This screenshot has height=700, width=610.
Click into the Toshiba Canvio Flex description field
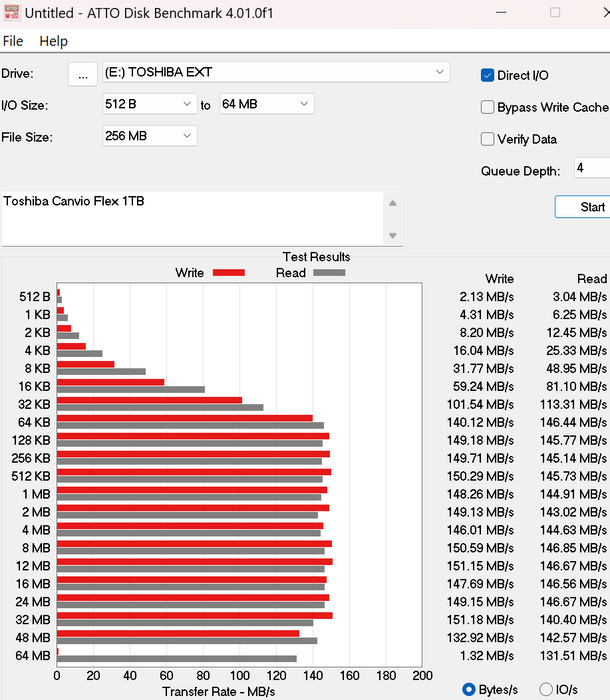pos(190,217)
